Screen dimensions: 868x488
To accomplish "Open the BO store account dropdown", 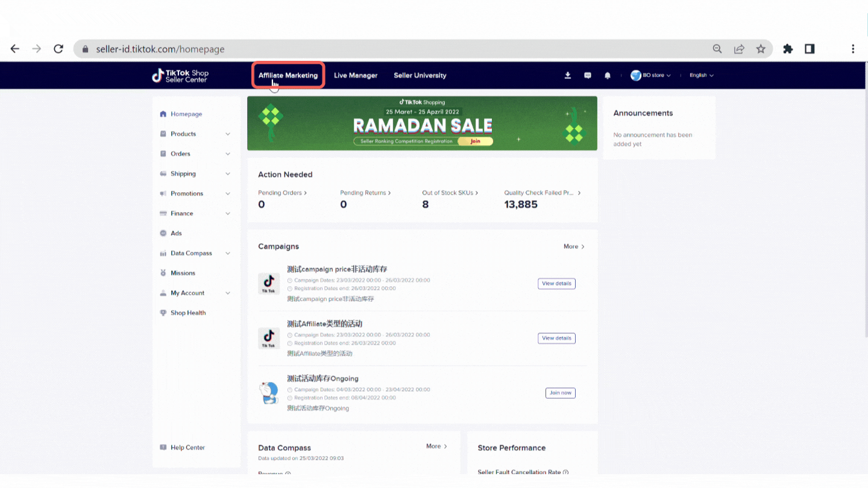I will (651, 75).
